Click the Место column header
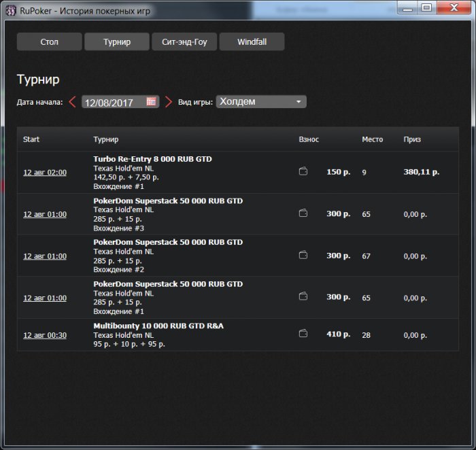 372,139
